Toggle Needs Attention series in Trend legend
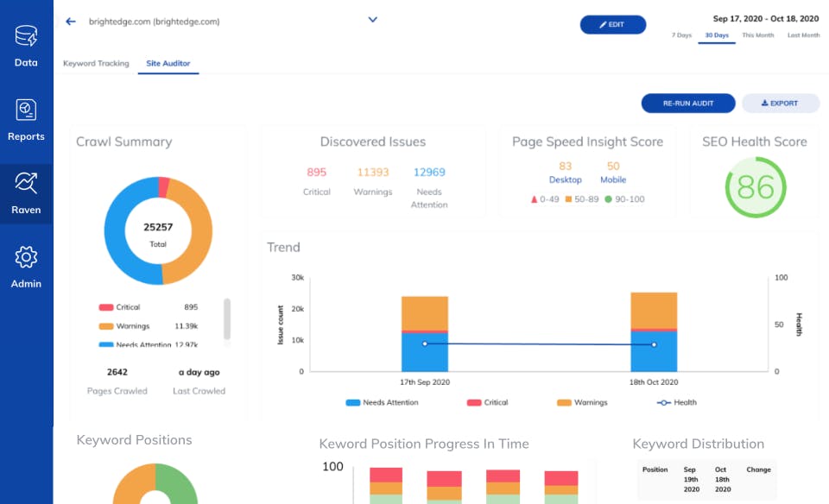The height and width of the screenshot is (504, 829). pyautogui.click(x=382, y=402)
